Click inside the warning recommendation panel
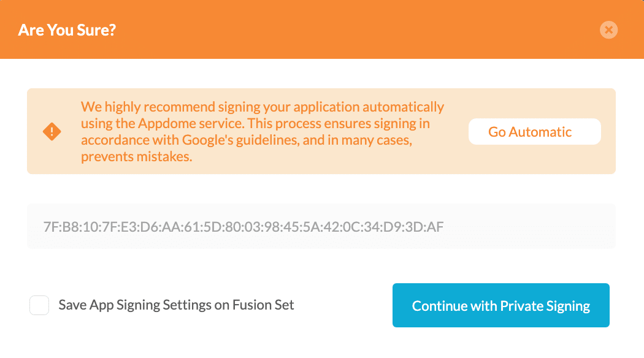The image size is (644, 358). (x=263, y=131)
